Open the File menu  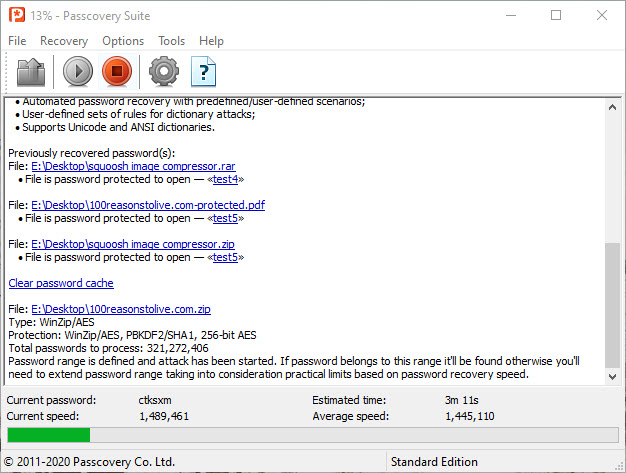pos(17,41)
